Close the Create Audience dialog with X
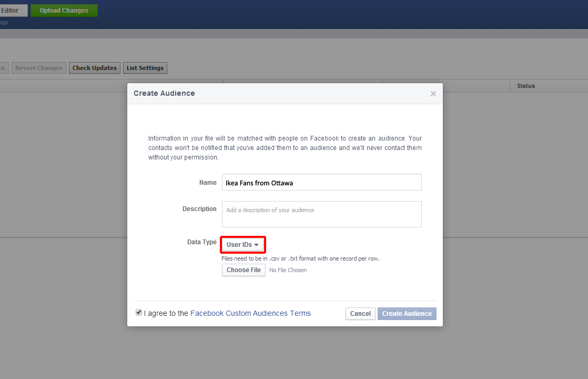Image resolution: width=588 pixels, height=379 pixels. 433,94
